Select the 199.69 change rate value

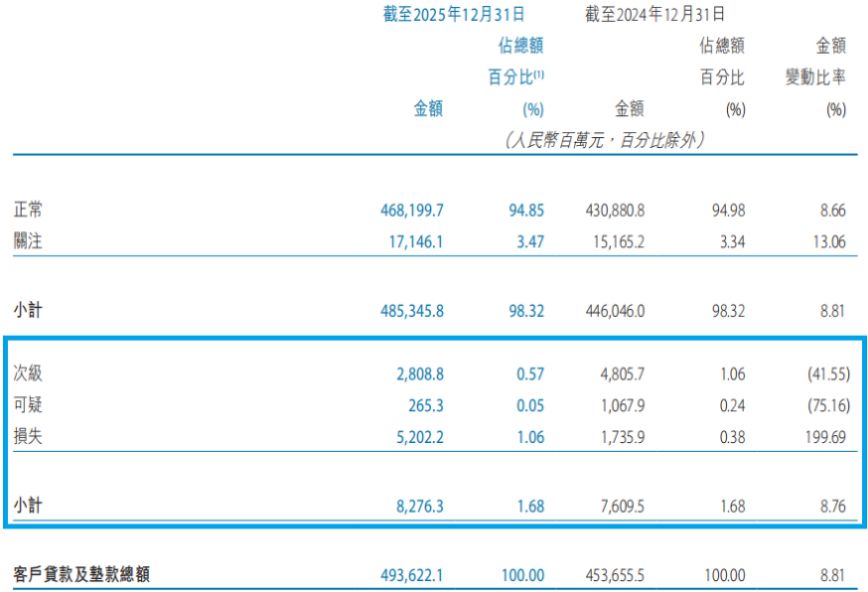(825, 436)
